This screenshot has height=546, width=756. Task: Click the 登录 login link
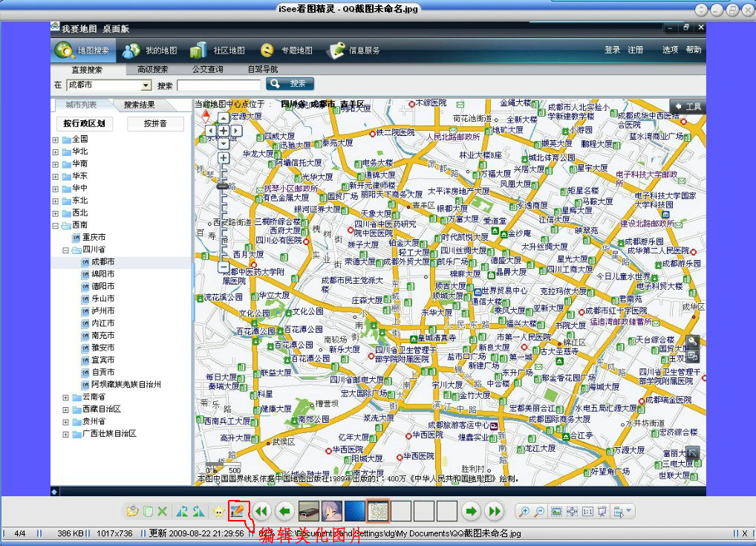tap(613, 50)
